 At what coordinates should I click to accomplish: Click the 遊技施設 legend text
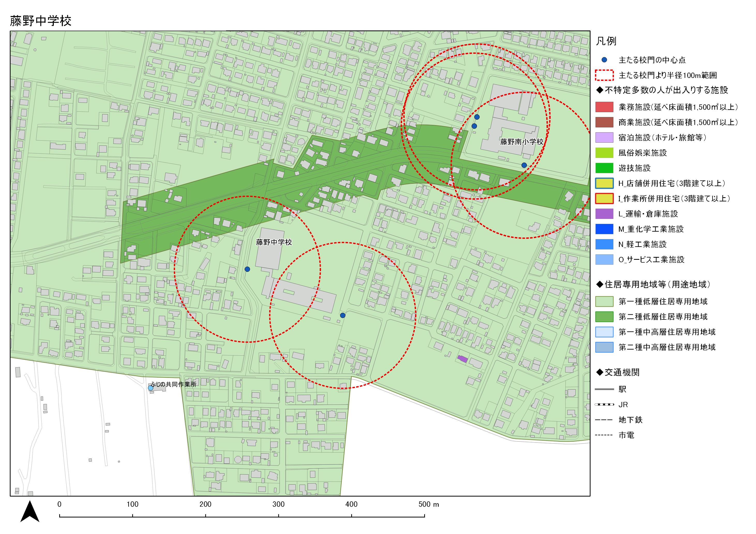pos(634,168)
